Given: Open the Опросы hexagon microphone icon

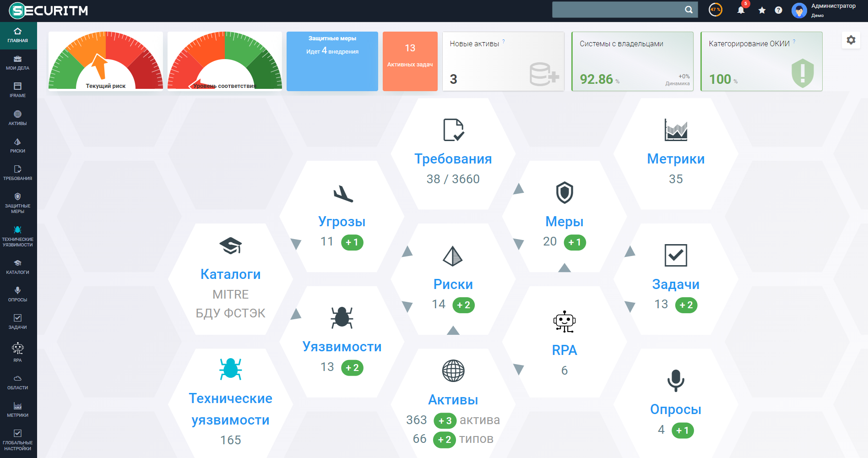Looking at the screenshot, I should tap(676, 381).
